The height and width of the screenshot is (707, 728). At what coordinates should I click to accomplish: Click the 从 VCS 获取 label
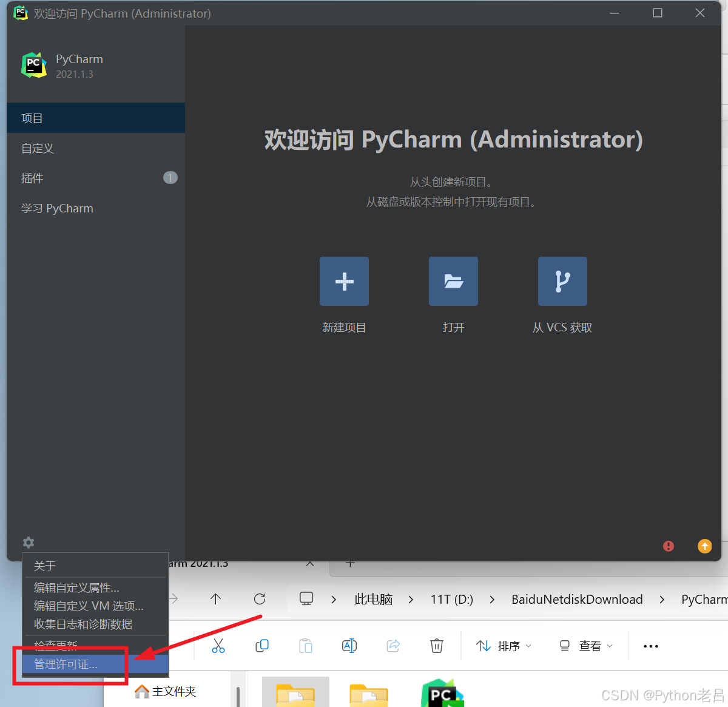(x=562, y=328)
